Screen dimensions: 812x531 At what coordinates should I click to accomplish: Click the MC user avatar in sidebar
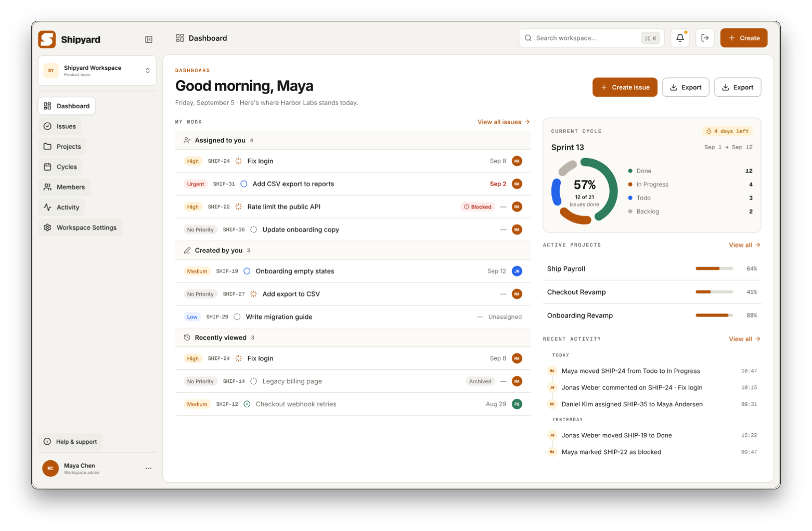click(x=50, y=469)
